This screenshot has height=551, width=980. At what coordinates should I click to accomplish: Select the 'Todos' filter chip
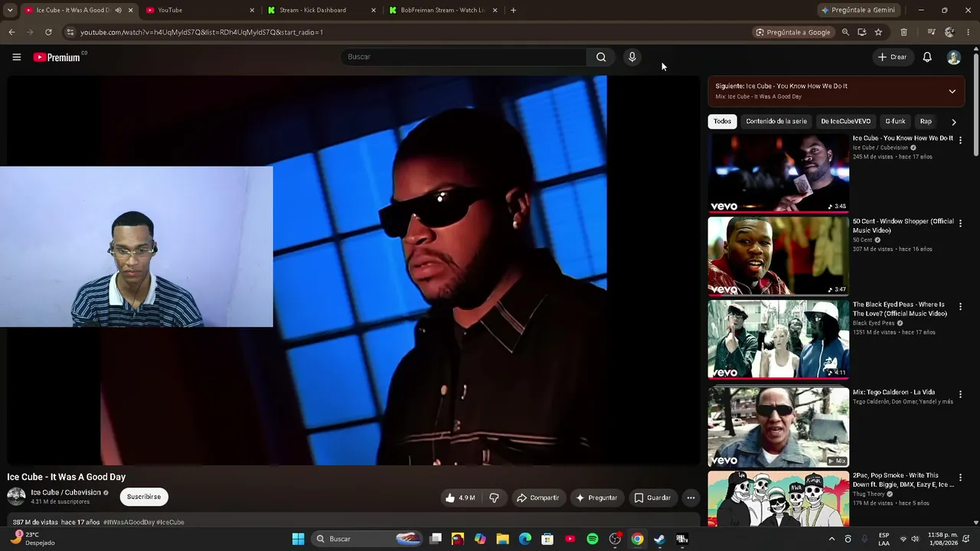point(722,122)
